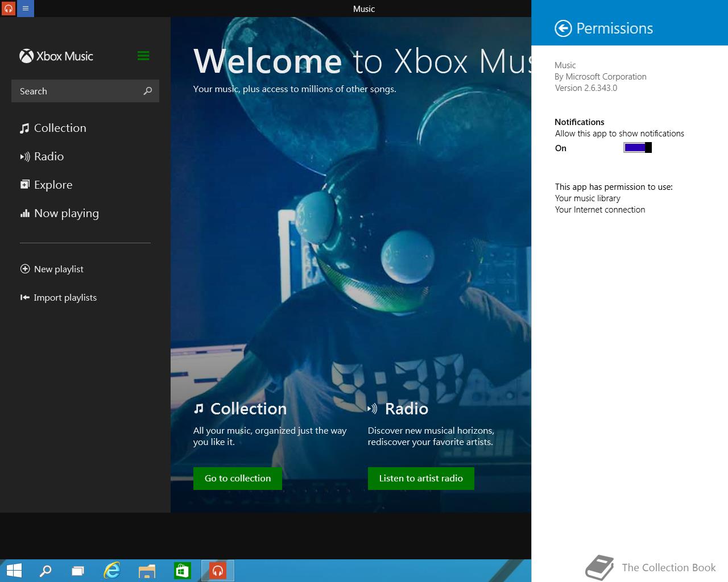728x582 pixels.
Task: Click the Radio heading in welcome panel
Action: (398, 409)
